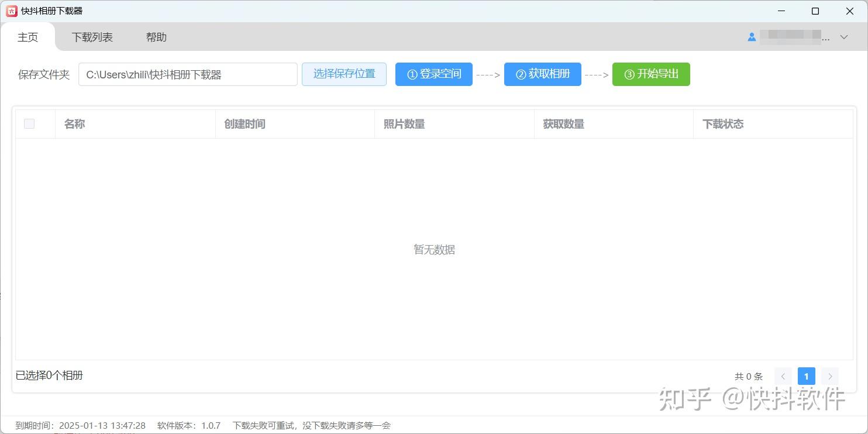The width and height of the screenshot is (868, 434).
Task: Click the ② 获取相册 button
Action: pos(542,74)
